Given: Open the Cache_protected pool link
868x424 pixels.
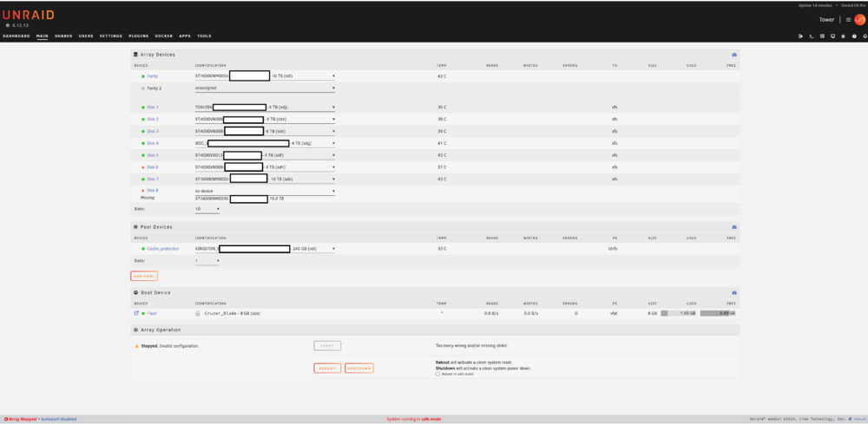Looking at the screenshot, I should pyautogui.click(x=163, y=249).
